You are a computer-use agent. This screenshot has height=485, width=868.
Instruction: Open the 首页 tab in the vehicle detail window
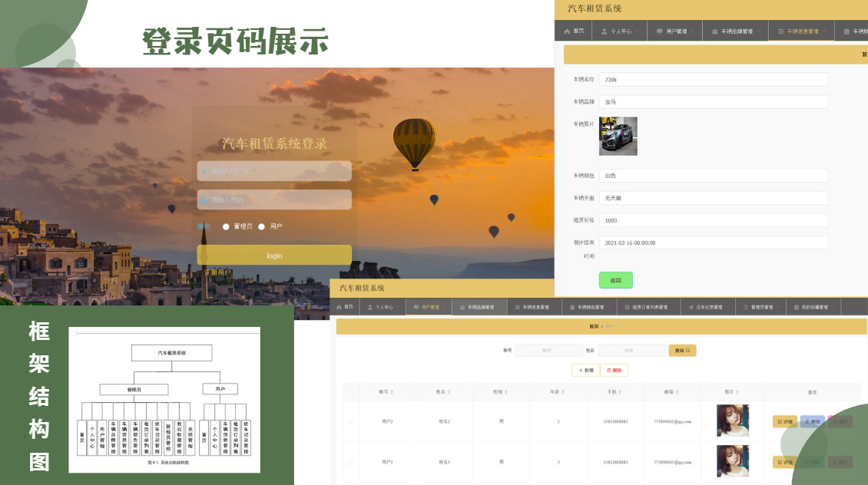coord(574,31)
